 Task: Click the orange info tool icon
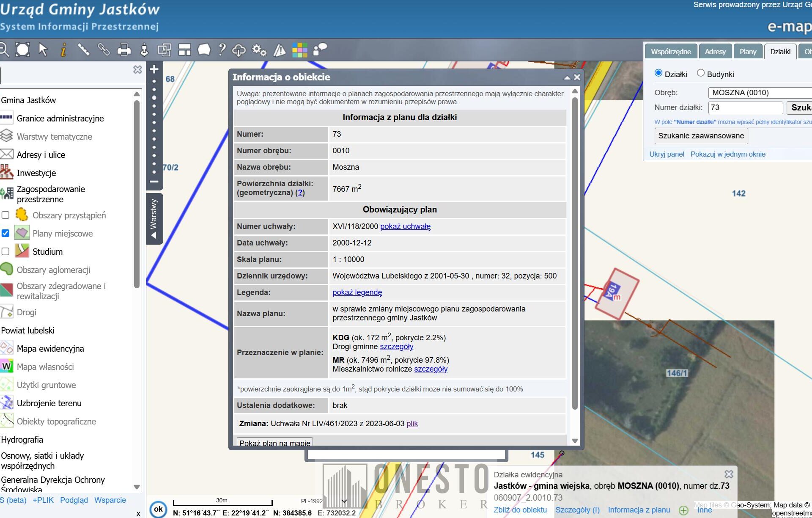63,50
